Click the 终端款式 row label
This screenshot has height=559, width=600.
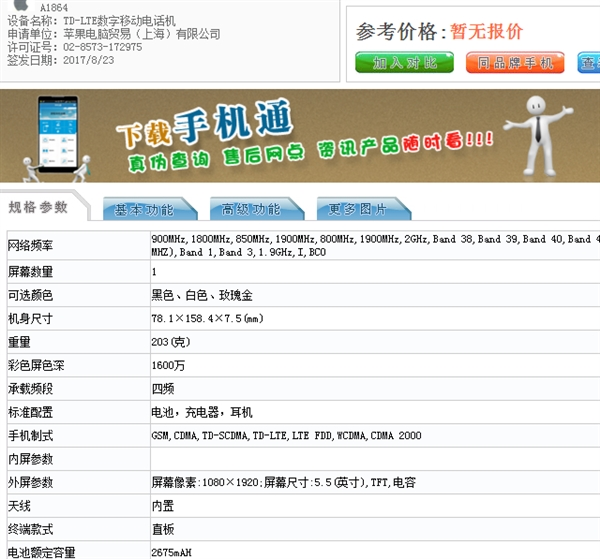(30, 530)
